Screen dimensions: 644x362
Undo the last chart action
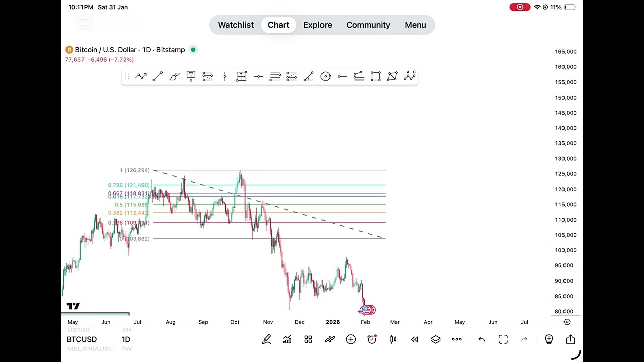481,340
